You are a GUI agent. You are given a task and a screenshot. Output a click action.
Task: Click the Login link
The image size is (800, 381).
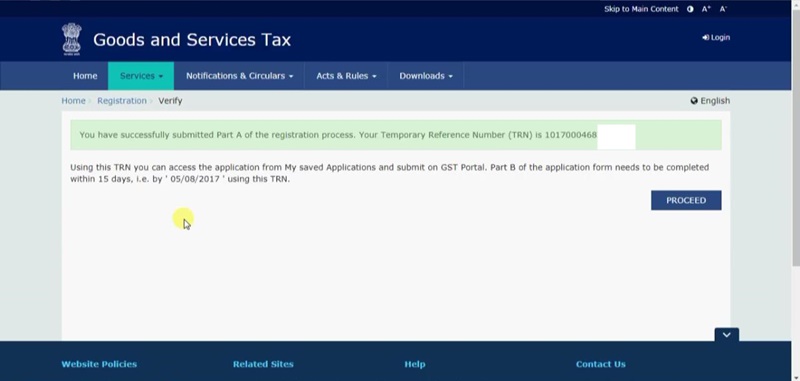click(716, 37)
